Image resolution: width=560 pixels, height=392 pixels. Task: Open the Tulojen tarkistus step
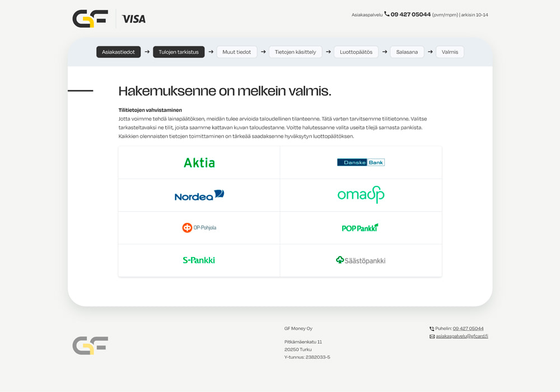[x=179, y=52]
